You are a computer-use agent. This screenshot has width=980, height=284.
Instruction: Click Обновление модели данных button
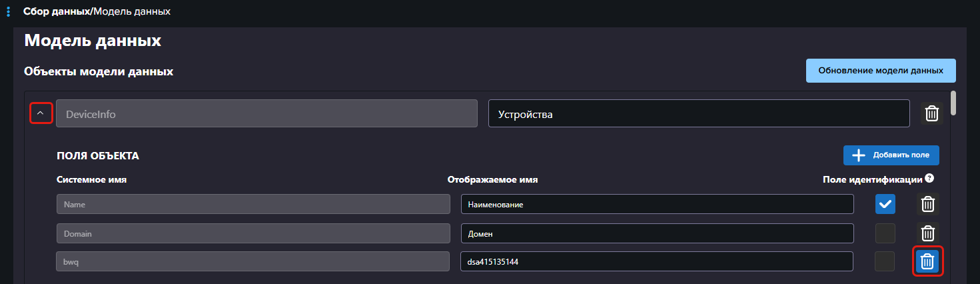(880, 71)
